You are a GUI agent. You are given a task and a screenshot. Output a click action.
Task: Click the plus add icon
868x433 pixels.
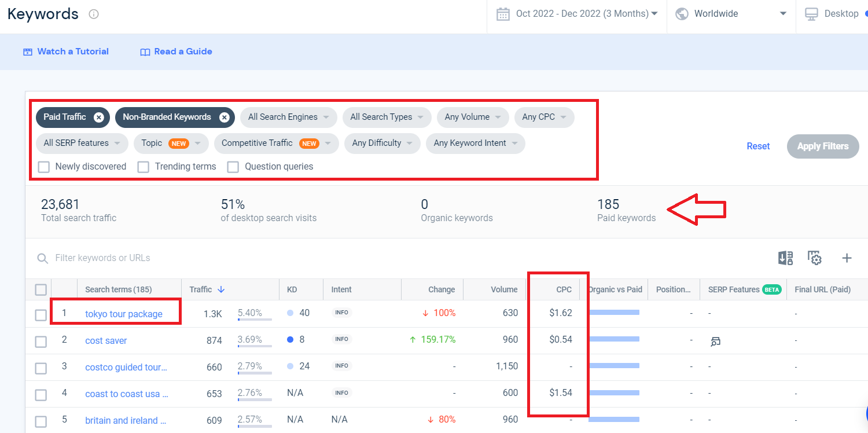click(847, 258)
